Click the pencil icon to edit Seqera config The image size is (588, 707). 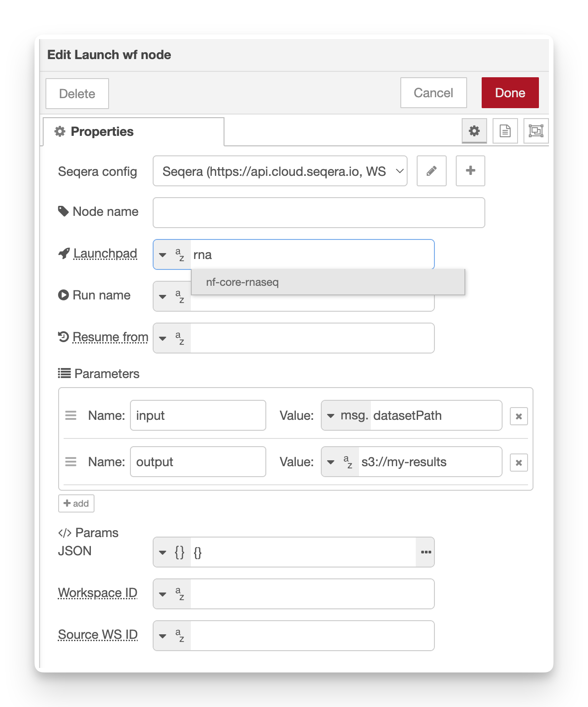[x=431, y=171]
